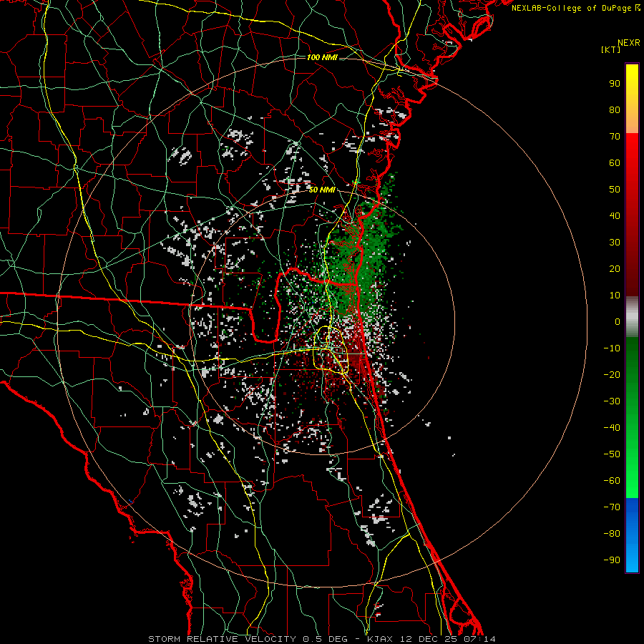Screen dimensions: 644x644
Task: Click the 60 value on the velocity scale
Action: tap(615, 163)
